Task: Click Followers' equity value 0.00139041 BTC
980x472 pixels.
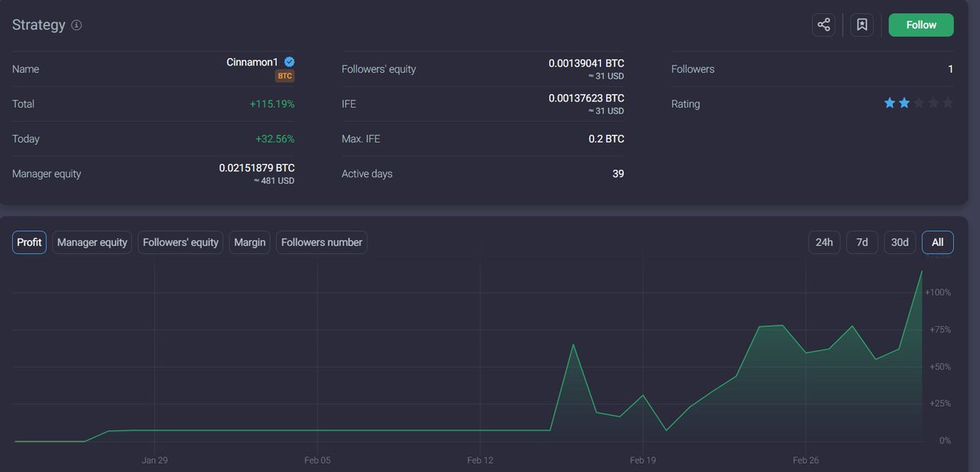Action: click(586, 63)
